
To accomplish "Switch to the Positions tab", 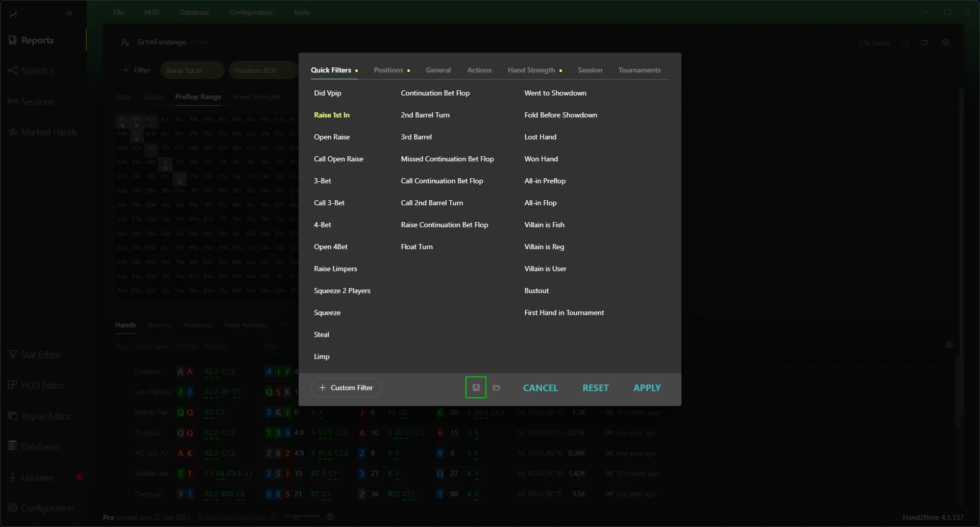I will pyautogui.click(x=388, y=70).
